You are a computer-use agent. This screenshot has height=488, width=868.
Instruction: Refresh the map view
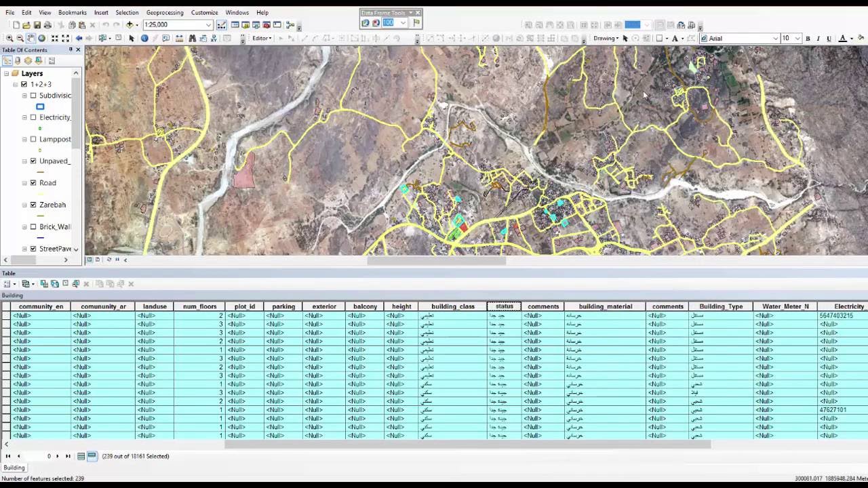108,260
